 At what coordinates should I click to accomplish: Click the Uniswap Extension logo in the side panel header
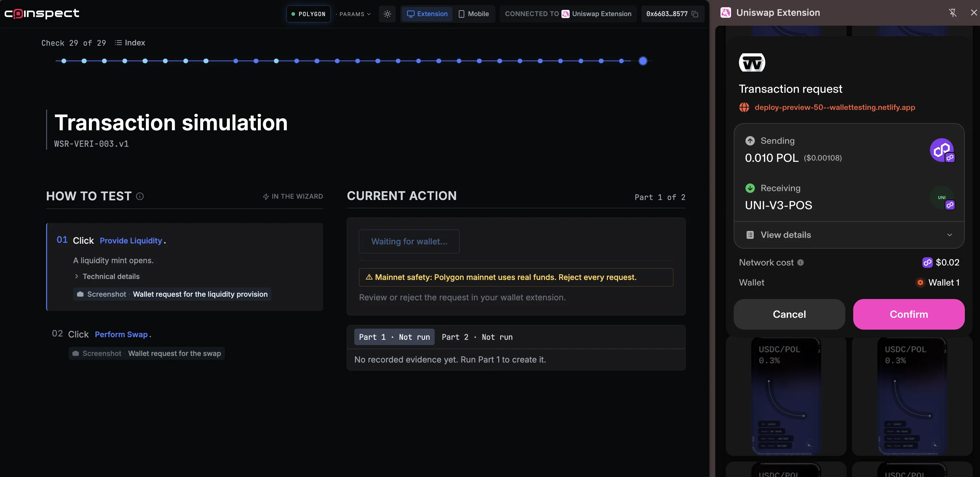click(725, 13)
